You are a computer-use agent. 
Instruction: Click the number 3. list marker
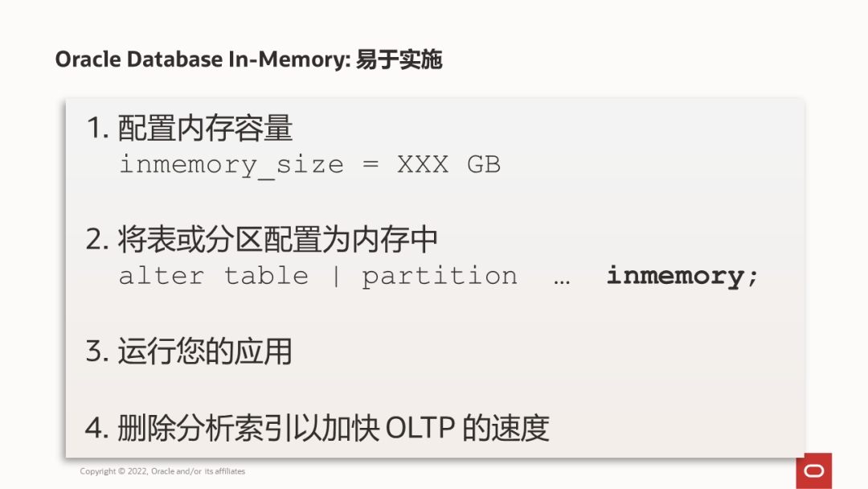[x=97, y=351]
